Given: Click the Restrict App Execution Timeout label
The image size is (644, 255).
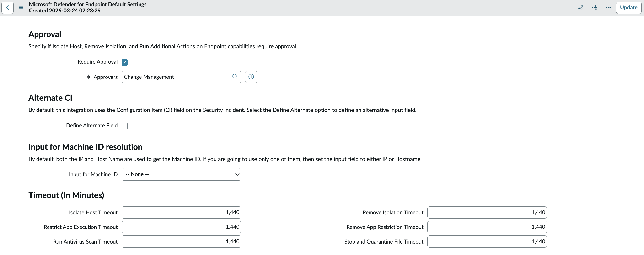Looking at the screenshot, I should [x=80, y=227].
